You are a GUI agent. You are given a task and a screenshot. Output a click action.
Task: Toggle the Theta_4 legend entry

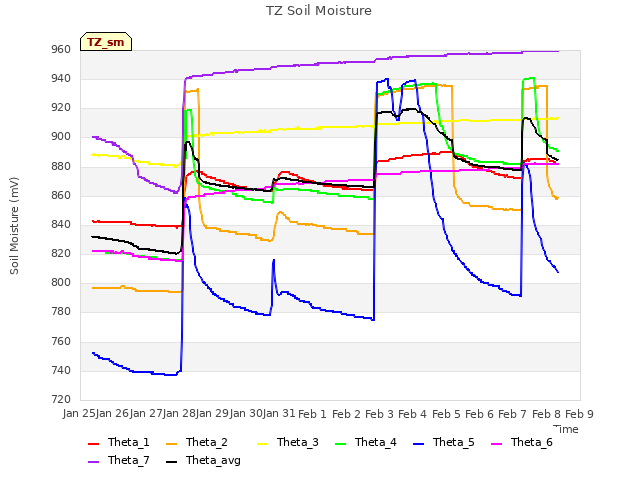[x=366, y=442]
